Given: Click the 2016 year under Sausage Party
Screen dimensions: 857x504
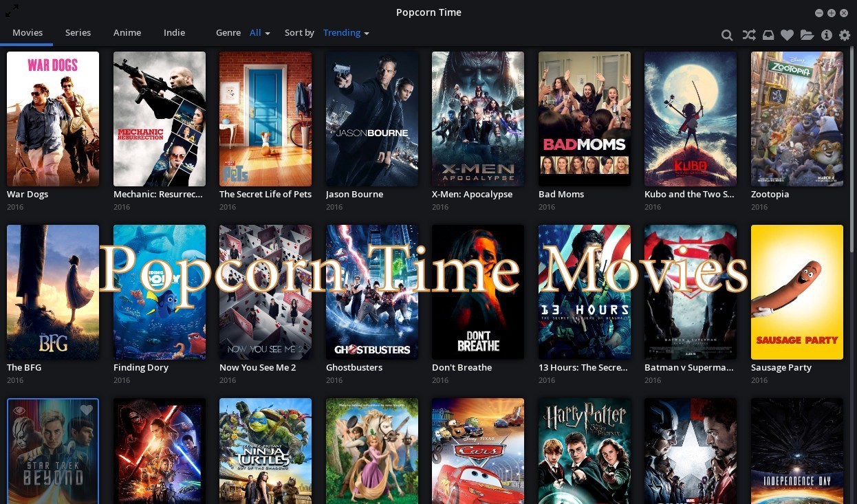Looking at the screenshot, I should point(759,380).
